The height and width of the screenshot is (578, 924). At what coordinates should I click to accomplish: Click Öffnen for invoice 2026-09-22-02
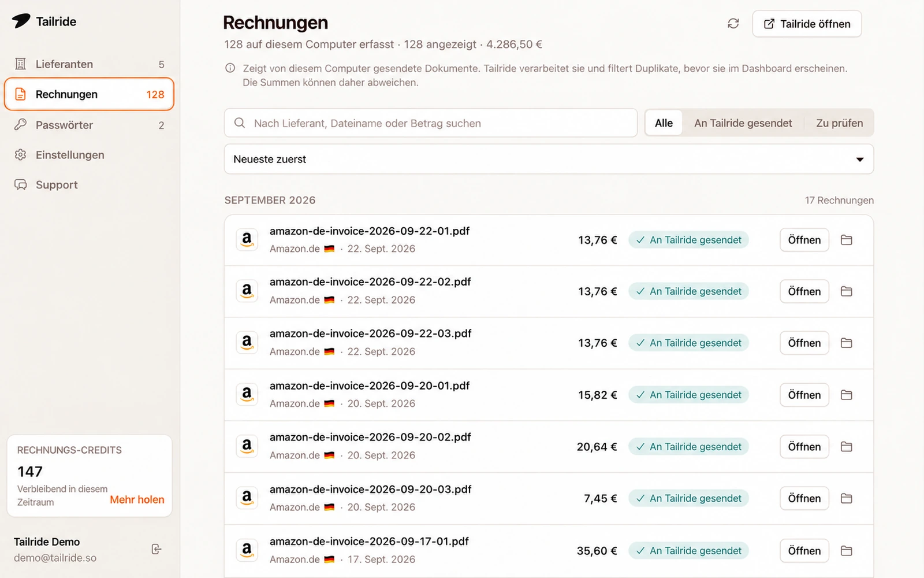pos(804,291)
